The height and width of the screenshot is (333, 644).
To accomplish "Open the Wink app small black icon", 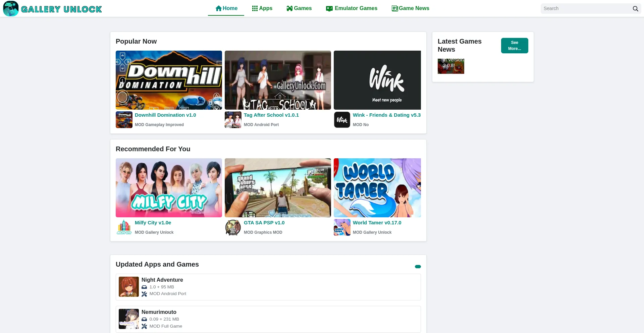I will (342, 120).
